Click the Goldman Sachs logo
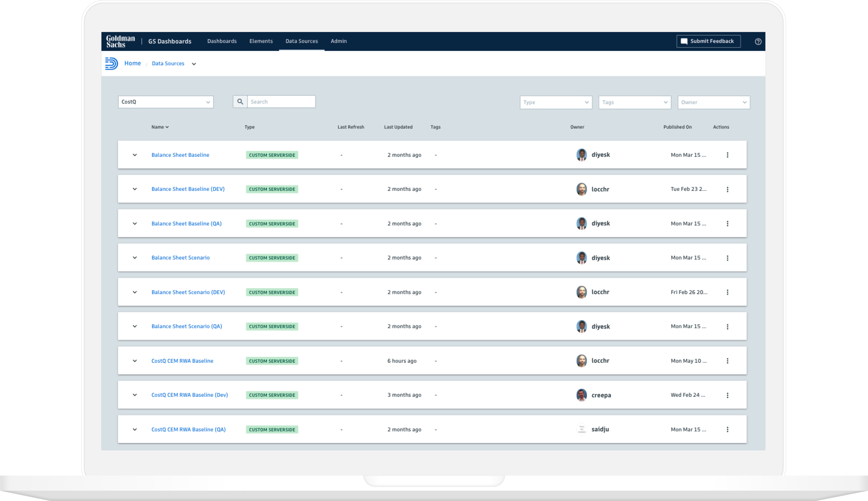This screenshot has height=501, width=868. tap(120, 41)
